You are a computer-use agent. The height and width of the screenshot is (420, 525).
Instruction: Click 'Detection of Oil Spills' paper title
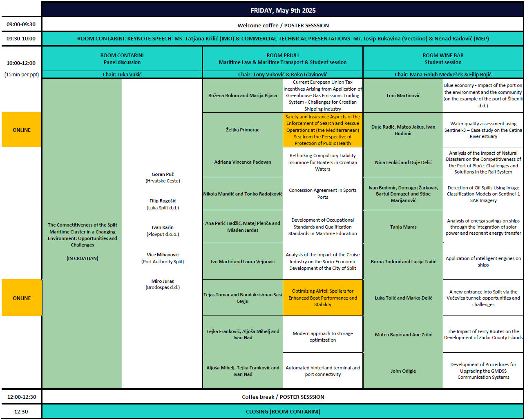pyautogui.click(x=483, y=194)
